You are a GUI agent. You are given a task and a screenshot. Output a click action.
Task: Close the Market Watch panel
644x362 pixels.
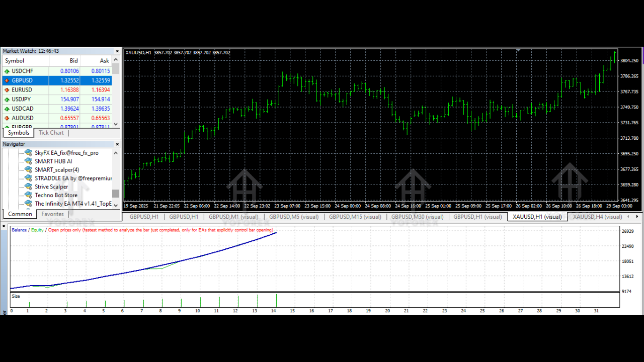117,51
